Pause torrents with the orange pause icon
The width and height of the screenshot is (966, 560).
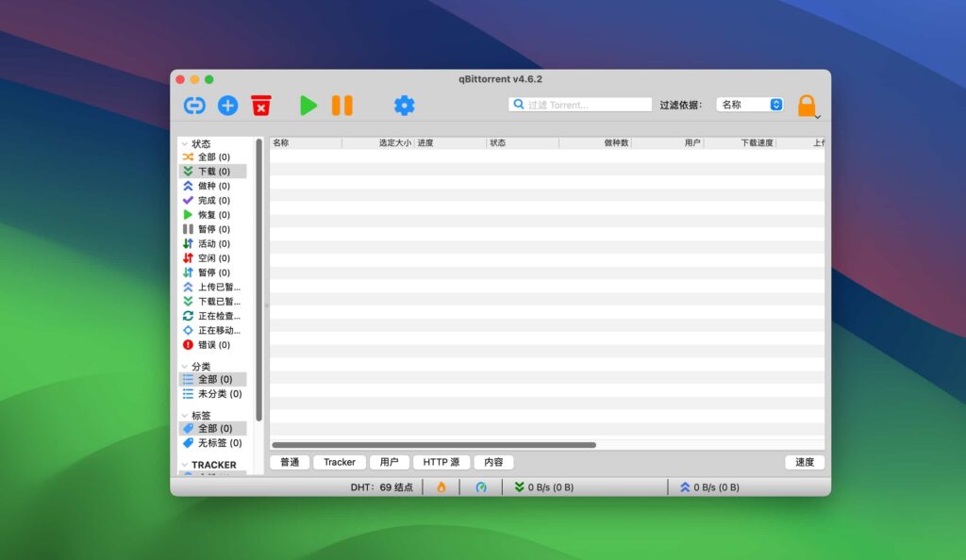tap(341, 105)
